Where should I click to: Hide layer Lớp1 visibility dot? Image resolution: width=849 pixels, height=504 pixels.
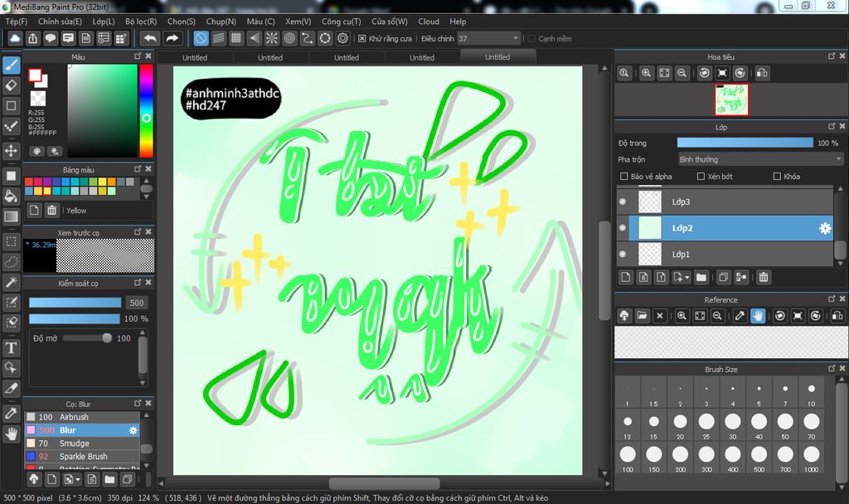(x=623, y=254)
